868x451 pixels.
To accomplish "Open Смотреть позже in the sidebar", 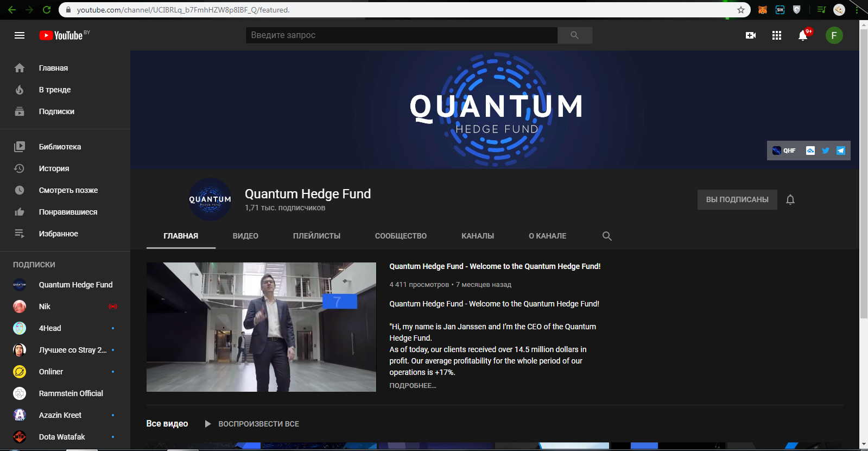I will pyautogui.click(x=65, y=190).
